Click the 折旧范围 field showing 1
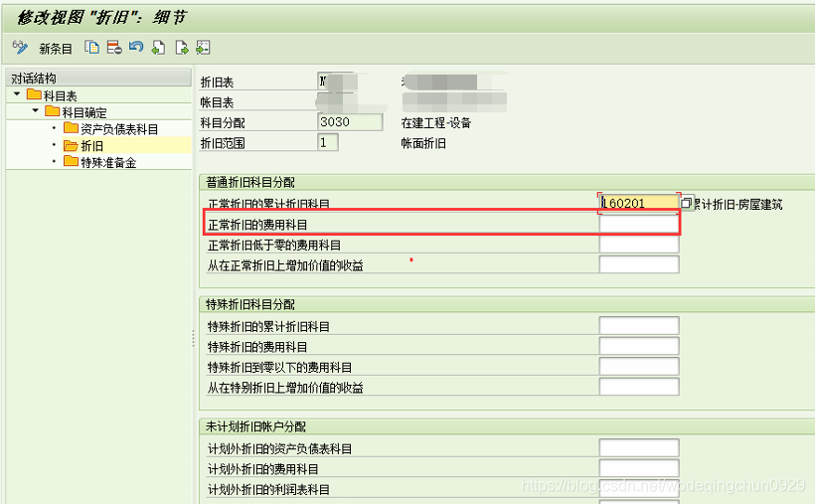The image size is (815, 504). [x=327, y=142]
